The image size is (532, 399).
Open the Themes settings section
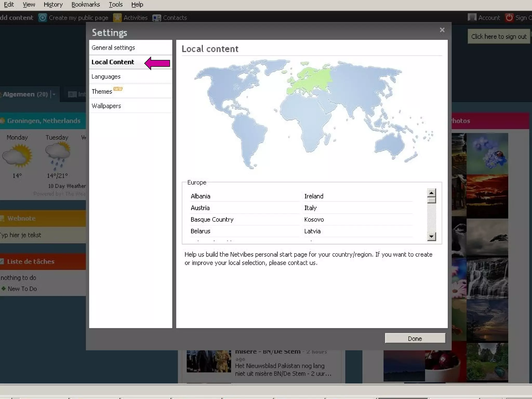click(x=102, y=91)
